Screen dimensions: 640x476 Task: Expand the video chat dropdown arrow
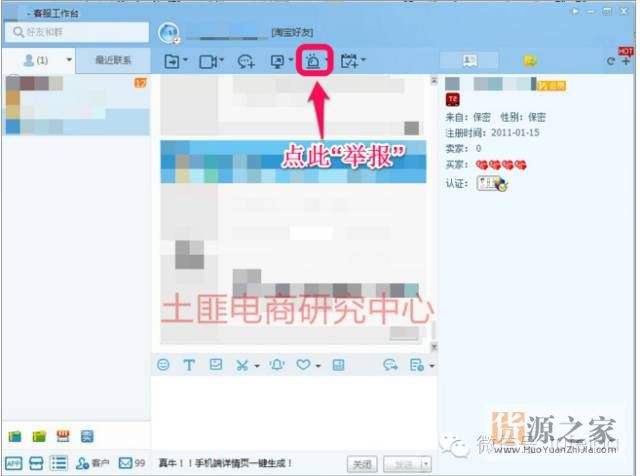pos(222,60)
